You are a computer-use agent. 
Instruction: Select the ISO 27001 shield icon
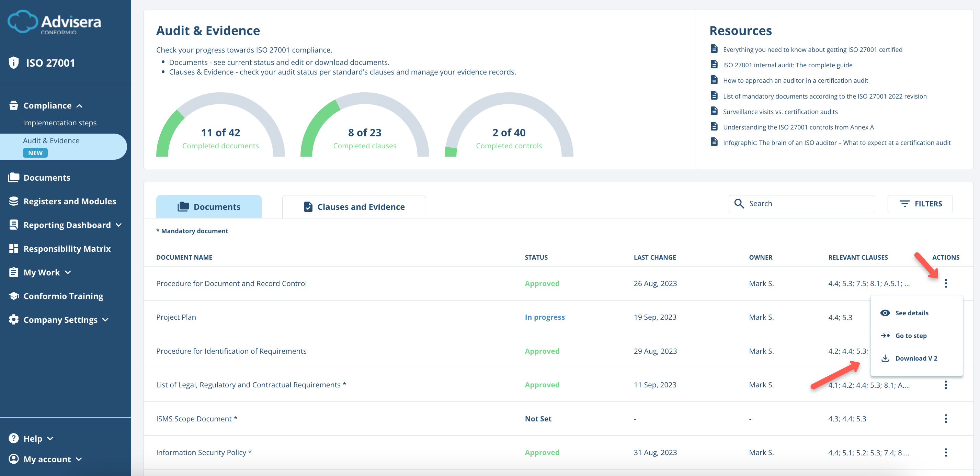(14, 63)
